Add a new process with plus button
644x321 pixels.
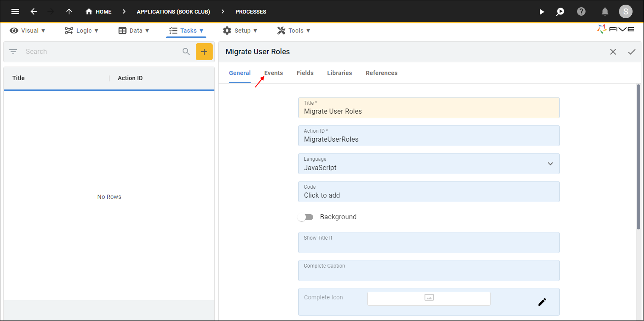[204, 52]
